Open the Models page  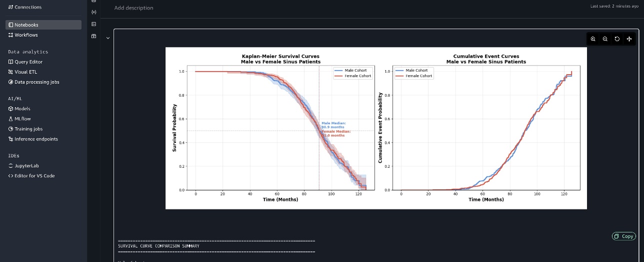(22, 109)
